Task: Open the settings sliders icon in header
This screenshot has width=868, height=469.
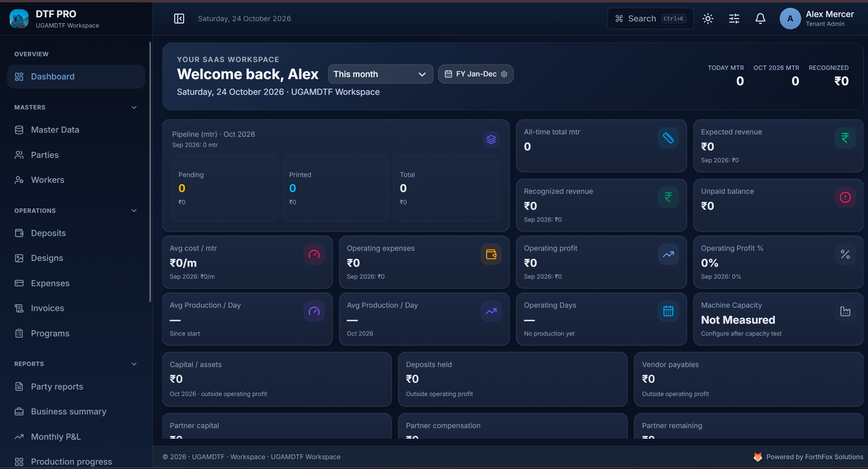Action: click(x=734, y=18)
